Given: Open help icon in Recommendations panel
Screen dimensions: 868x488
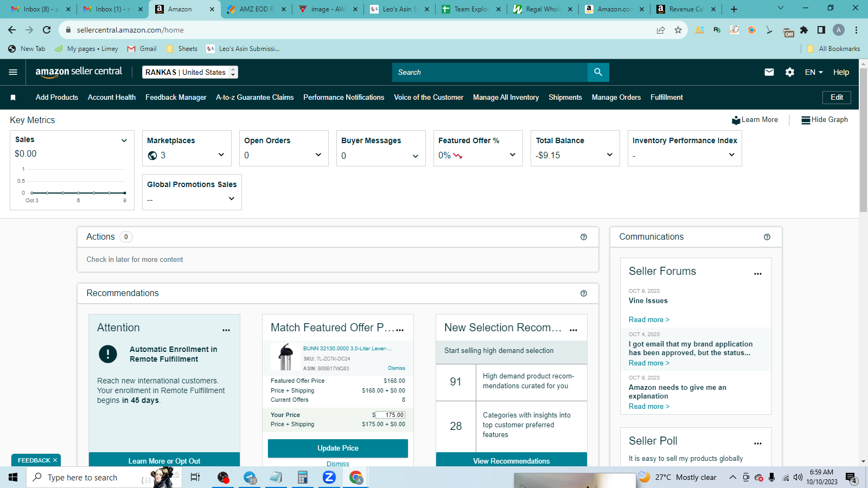Looking at the screenshot, I should (584, 293).
